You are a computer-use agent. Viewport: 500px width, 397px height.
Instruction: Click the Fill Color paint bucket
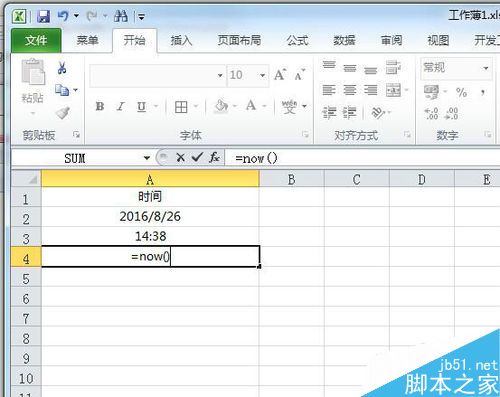[221, 106]
